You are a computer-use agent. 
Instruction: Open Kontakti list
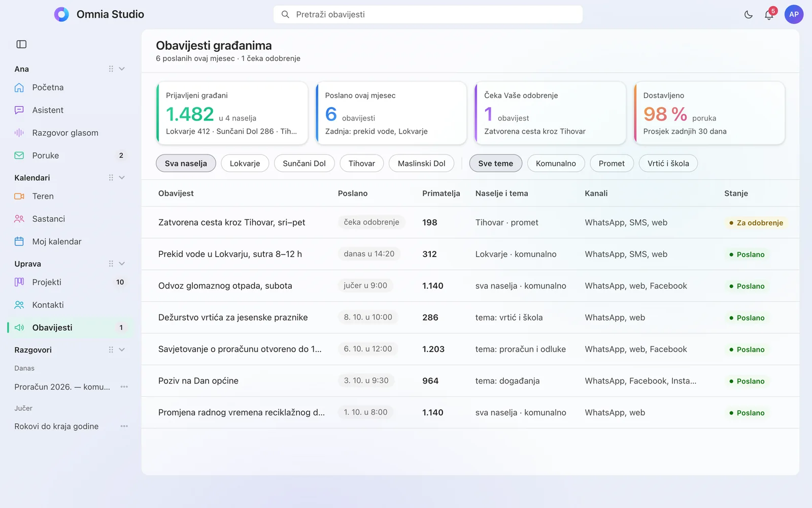click(70, 305)
